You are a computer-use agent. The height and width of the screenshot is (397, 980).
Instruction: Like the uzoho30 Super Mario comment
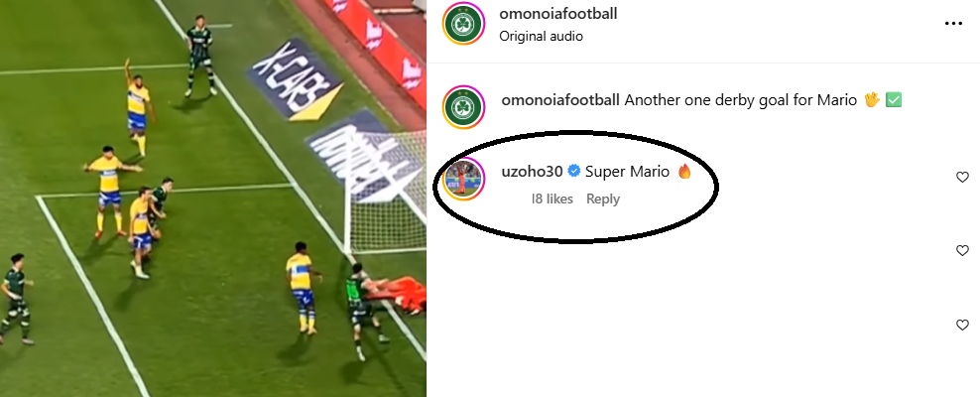(962, 177)
